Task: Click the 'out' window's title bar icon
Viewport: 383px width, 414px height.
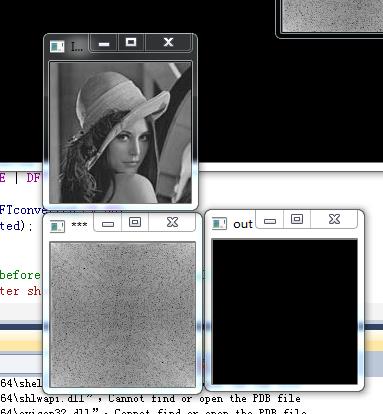Action: tap(219, 224)
